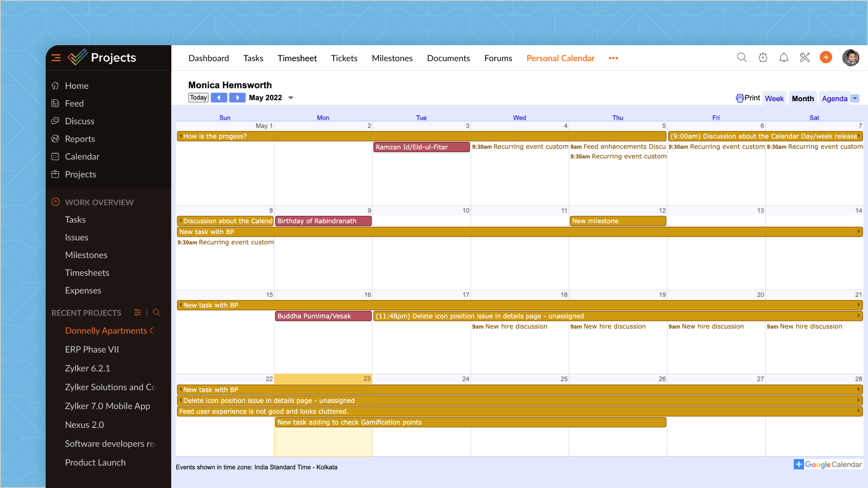Image resolution: width=868 pixels, height=488 pixels.
Task: Collapse the Work Overview section
Action: (56, 202)
